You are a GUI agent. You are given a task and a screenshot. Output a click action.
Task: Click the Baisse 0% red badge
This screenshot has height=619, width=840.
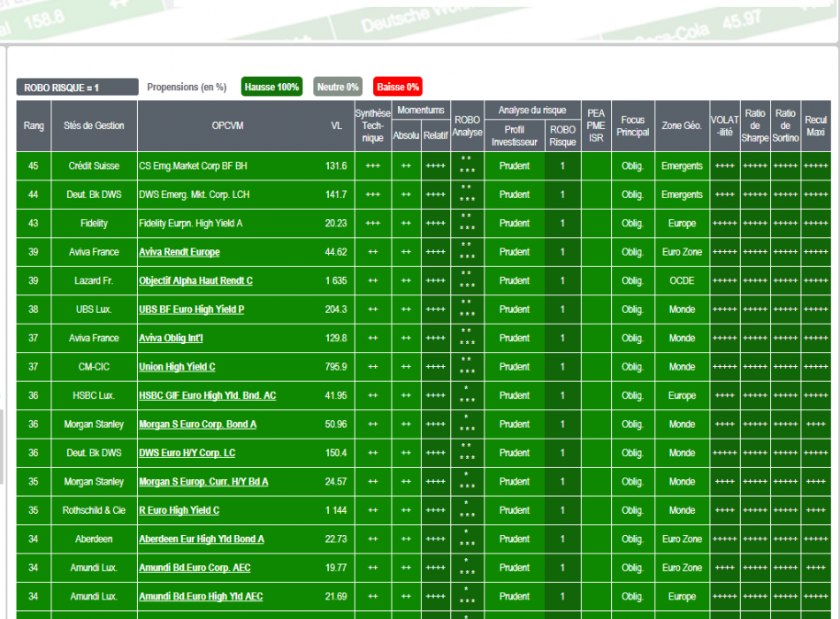pyautogui.click(x=398, y=87)
